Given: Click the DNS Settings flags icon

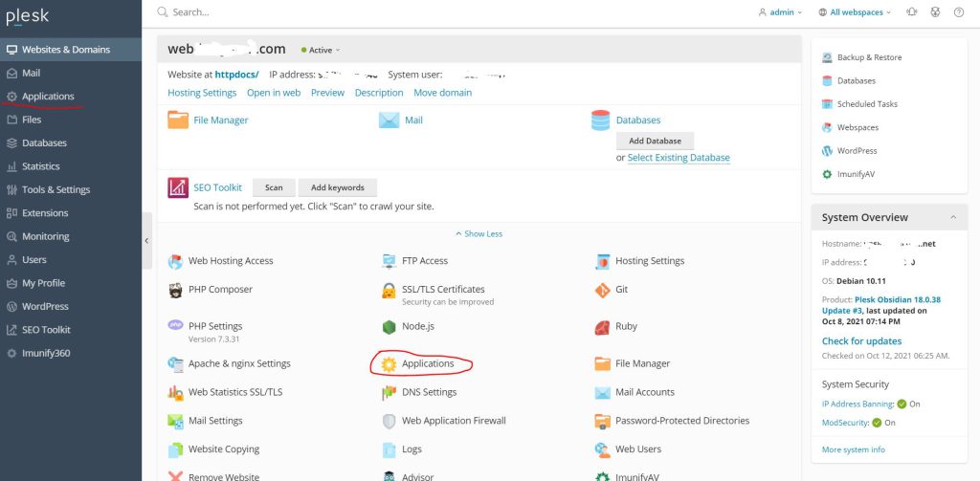Looking at the screenshot, I should click(x=389, y=392).
